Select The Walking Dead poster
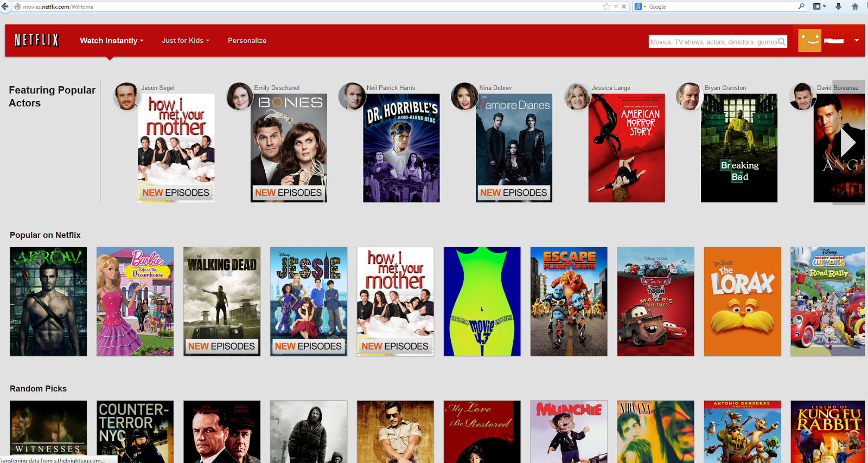Image resolution: width=868 pixels, height=463 pixels. pyautogui.click(x=222, y=301)
